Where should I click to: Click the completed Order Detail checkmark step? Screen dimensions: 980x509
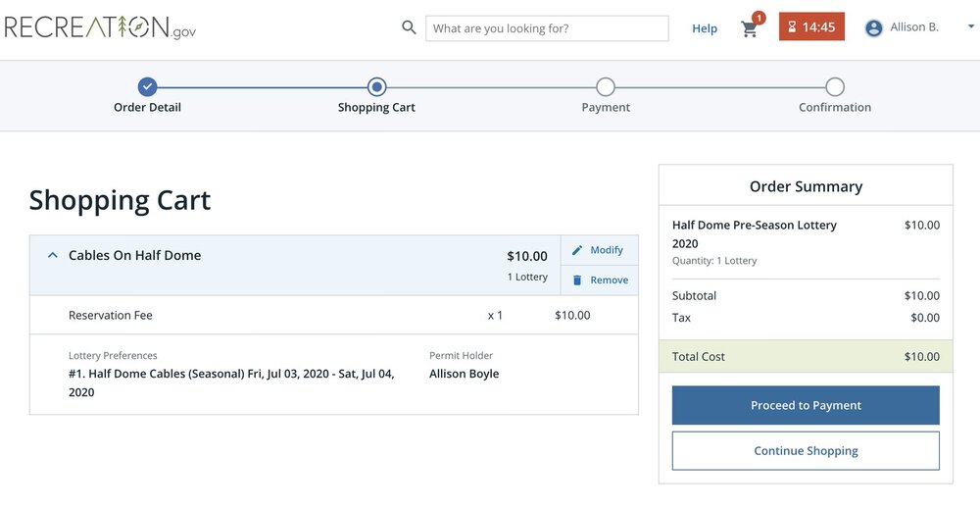(147, 87)
